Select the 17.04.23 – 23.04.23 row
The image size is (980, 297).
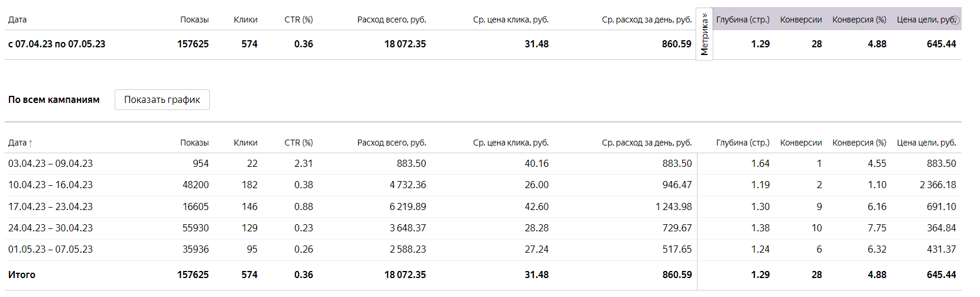point(50,206)
